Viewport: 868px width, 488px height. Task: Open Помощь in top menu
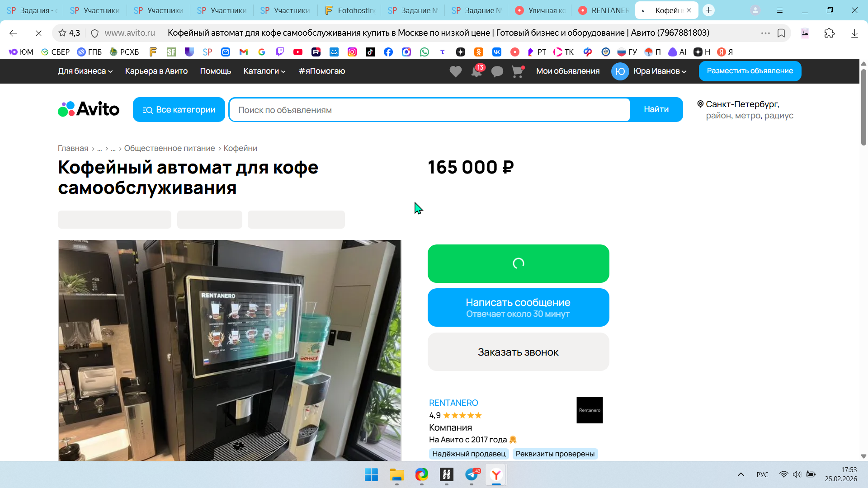tap(215, 71)
